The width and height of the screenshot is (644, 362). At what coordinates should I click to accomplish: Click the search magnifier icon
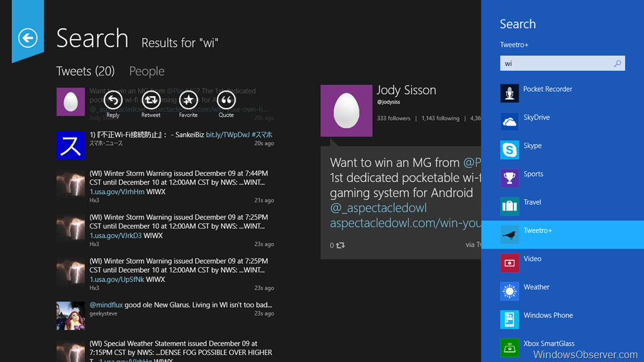(618, 63)
